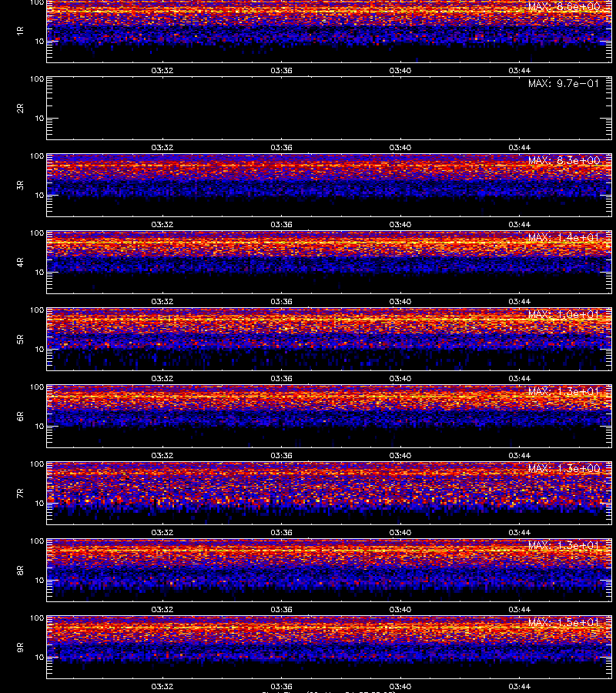Click the 10 y-axis tick label of panel 4R
Image resolution: width=616 pixels, height=693 pixels.
(39, 273)
